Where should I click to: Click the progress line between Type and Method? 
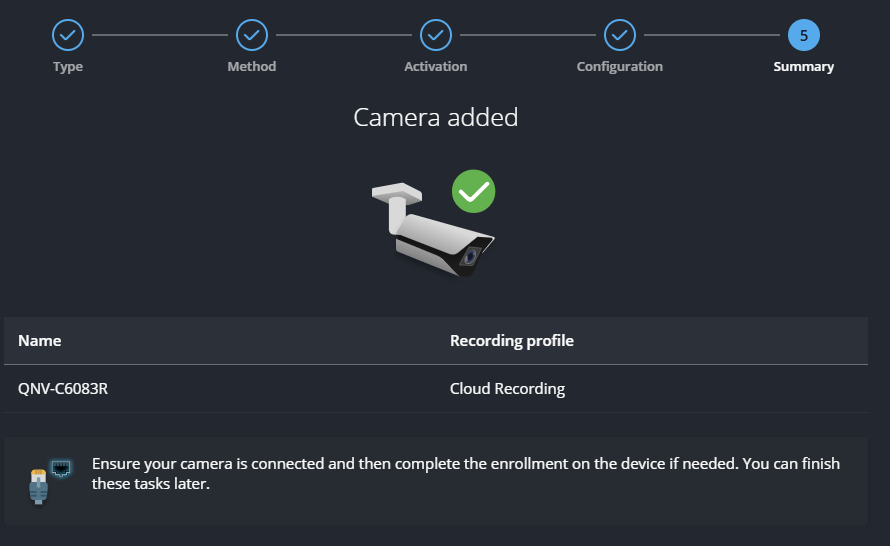pos(160,36)
